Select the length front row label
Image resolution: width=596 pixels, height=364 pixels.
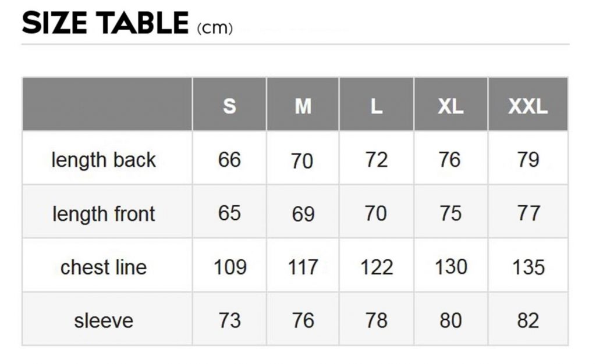(x=104, y=214)
